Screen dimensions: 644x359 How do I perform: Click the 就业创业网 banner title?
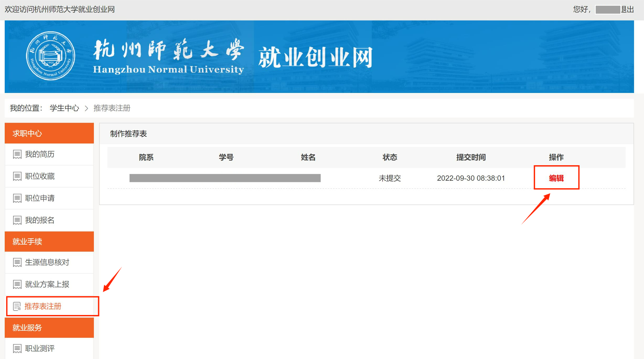tap(315, 57)
